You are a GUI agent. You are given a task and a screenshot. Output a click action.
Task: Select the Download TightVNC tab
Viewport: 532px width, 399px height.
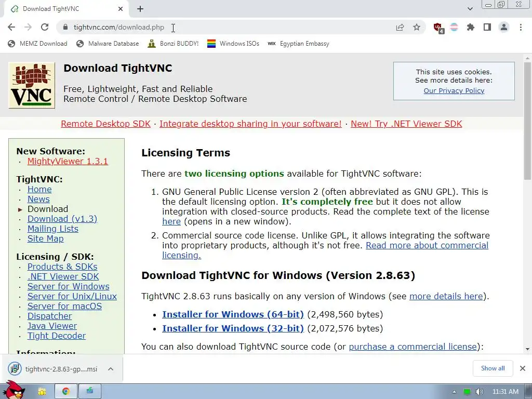66,9
